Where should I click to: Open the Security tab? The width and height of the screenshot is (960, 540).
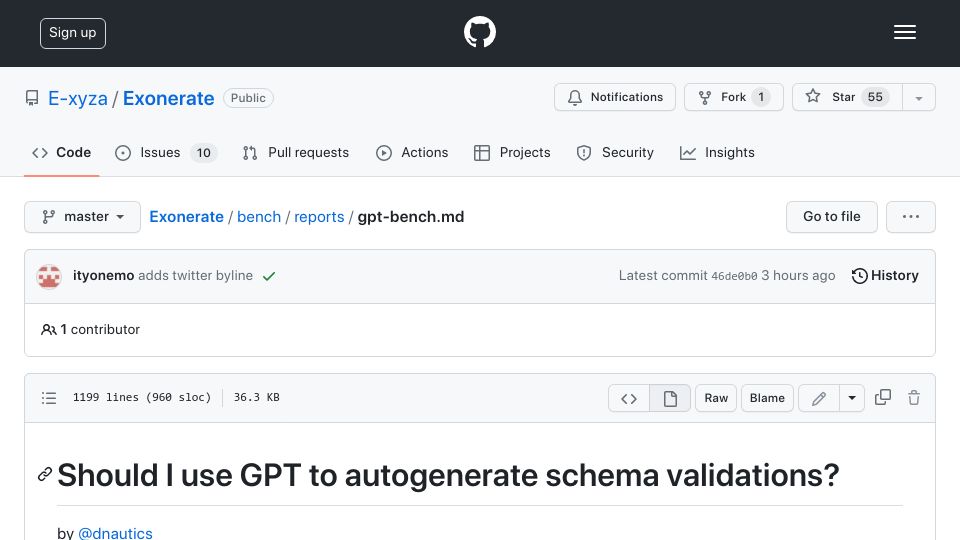click(x=615, y=152)
